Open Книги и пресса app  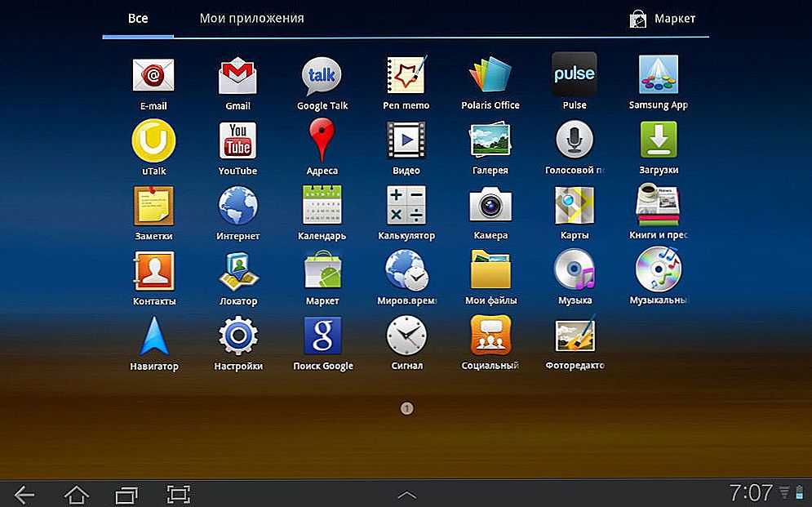[659, 205]
